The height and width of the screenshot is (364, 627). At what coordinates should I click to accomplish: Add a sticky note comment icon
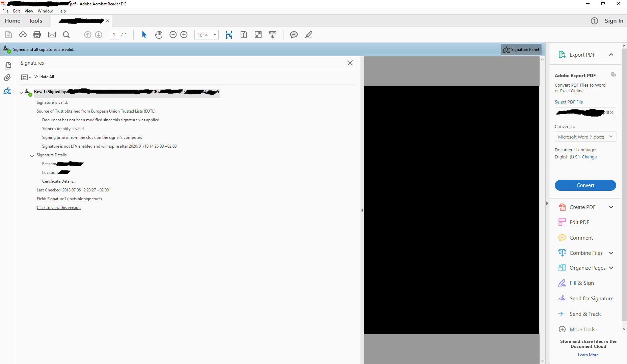294,35
